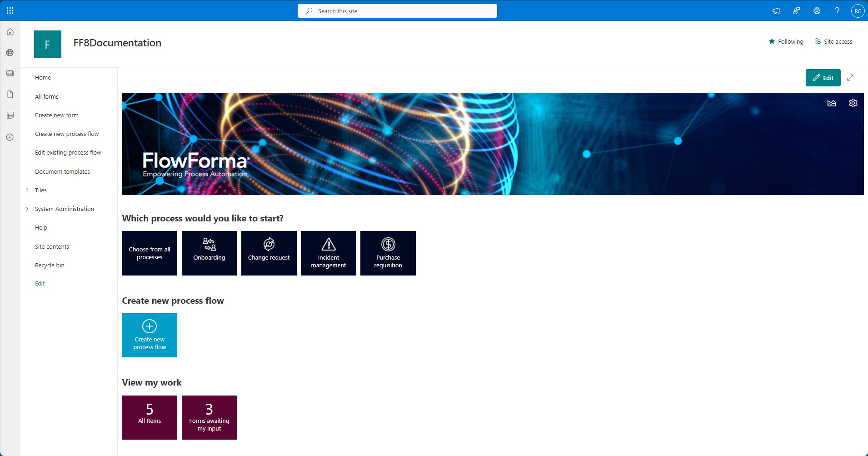Open Site contents navigation link
868x456 pixels.
[52, 247]
